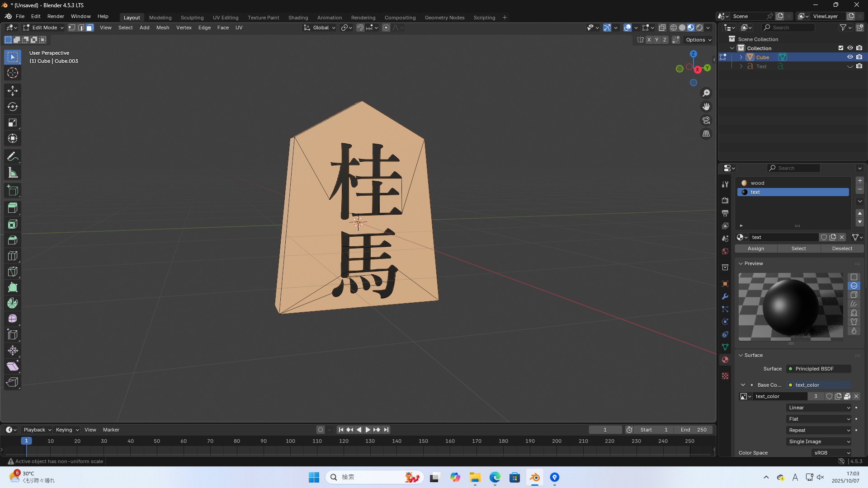This screenshot has width=868, height=488.
Task: Select the Rotate tool
Action: click(x=12, y=107)
